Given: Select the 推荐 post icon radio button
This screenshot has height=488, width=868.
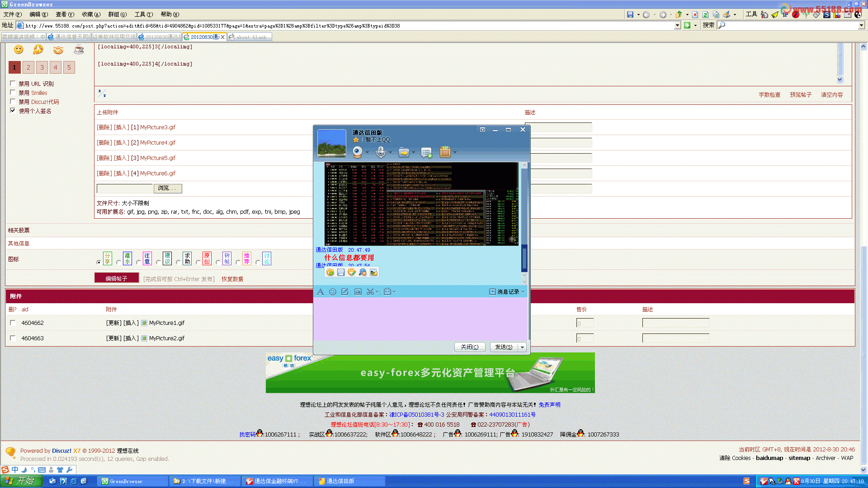Looking at the screenshot, I should 238,262.
